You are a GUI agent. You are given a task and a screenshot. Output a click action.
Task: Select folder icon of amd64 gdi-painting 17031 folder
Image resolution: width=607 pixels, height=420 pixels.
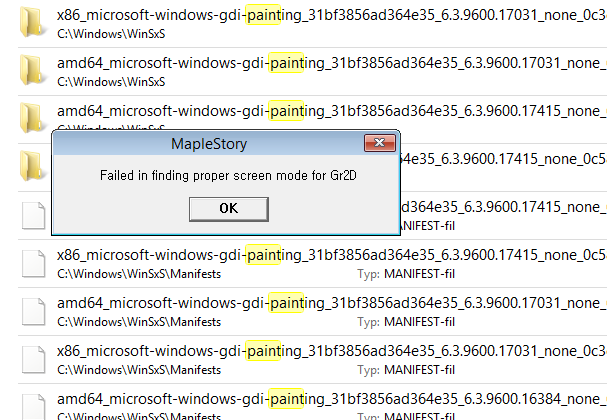(x=32, y=70)
